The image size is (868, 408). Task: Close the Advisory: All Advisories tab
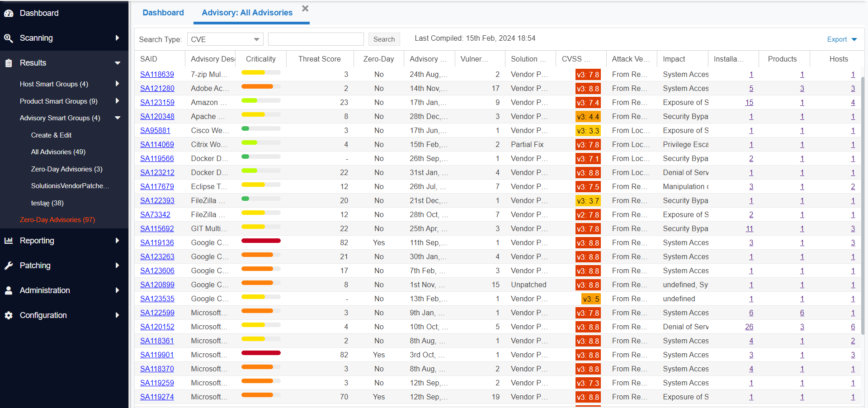tap(305, 9)
